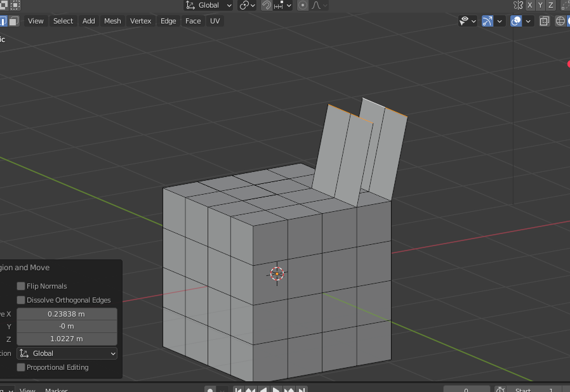Expand the overlays options dropdown arrow

[528, 21]
